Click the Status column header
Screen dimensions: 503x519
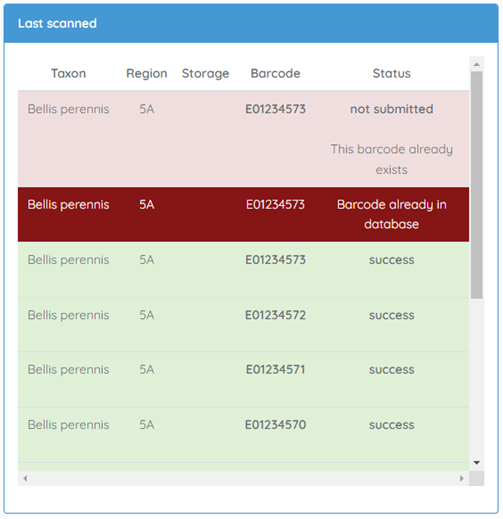tap(391, 73)
